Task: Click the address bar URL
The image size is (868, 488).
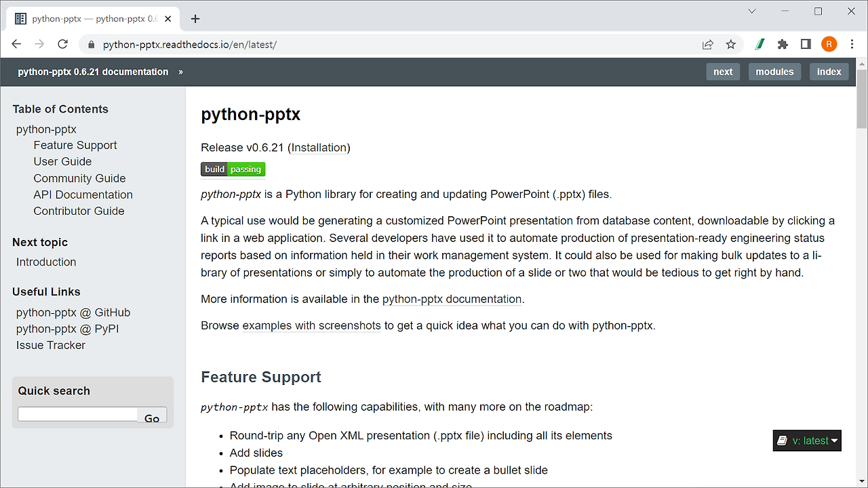Action: (190, 45)
